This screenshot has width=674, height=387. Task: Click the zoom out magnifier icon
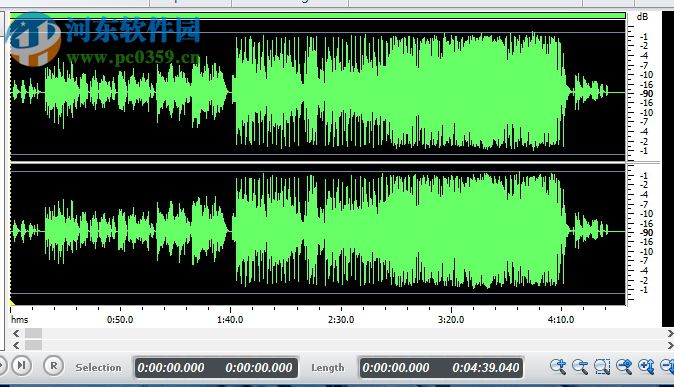pyautogui.click(x=580, y=366)
